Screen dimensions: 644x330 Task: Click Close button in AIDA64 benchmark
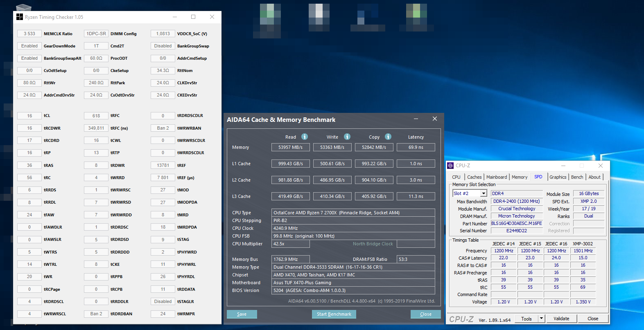click(x=426, y=314)
